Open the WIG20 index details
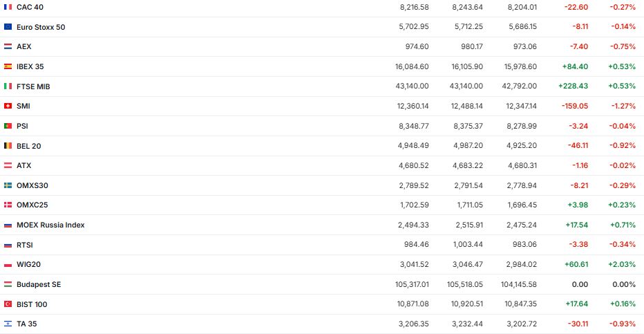This screenshot has width=644, height=334. click(x=29, y=265)
